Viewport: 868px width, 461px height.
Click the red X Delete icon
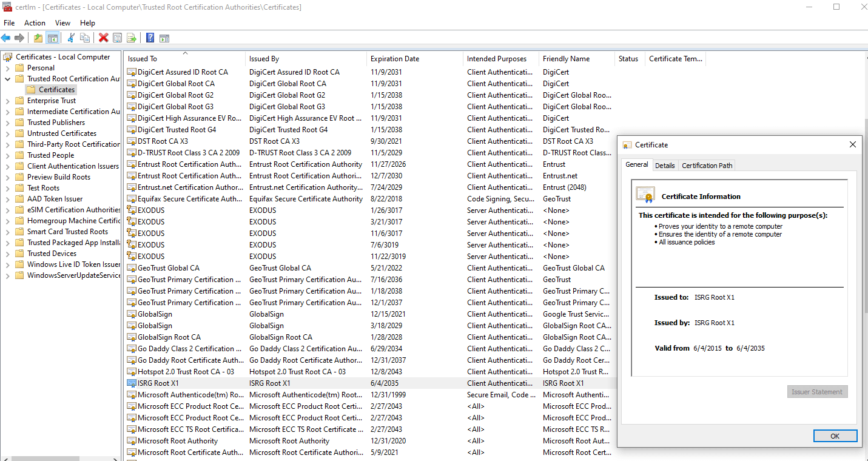[103, 38]
